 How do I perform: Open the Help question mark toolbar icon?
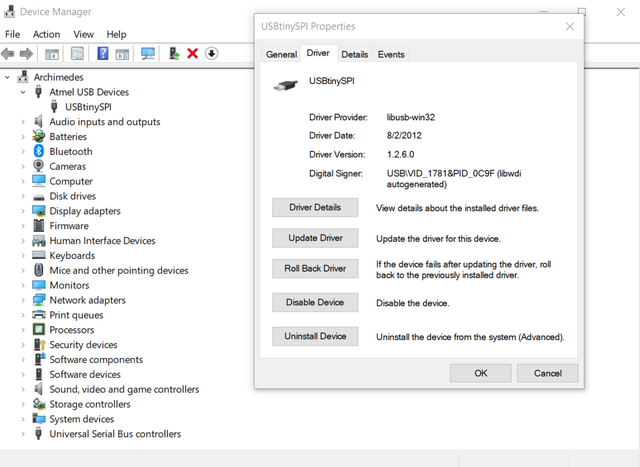103,53
